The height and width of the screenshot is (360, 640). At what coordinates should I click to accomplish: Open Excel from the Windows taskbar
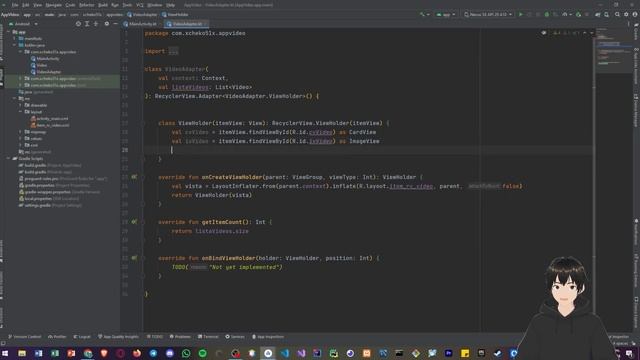(55, 353)
